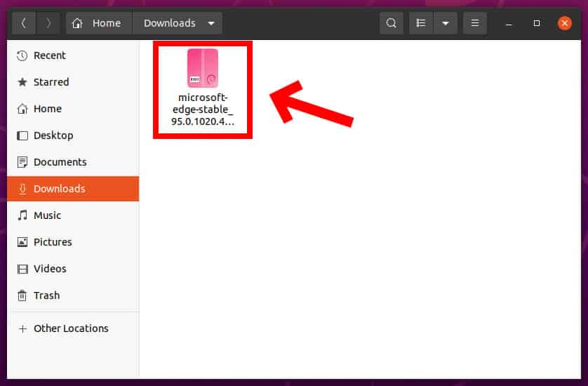Toggle list view with the view icon

(421, 23)
